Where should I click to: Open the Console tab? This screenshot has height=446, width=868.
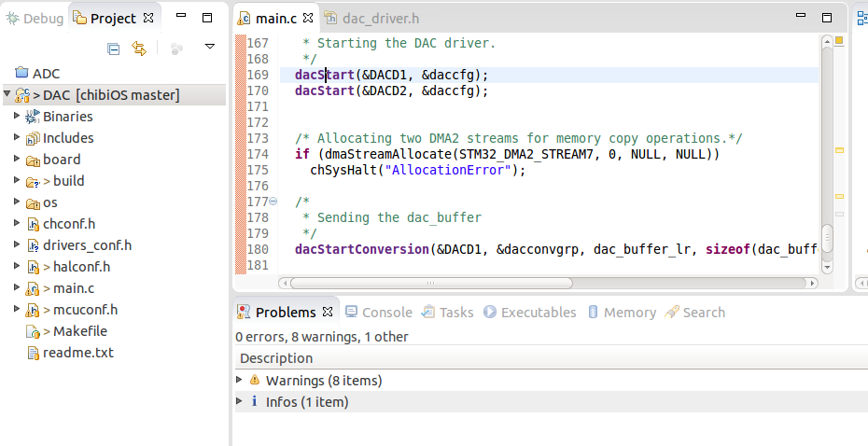coord(379,312)
